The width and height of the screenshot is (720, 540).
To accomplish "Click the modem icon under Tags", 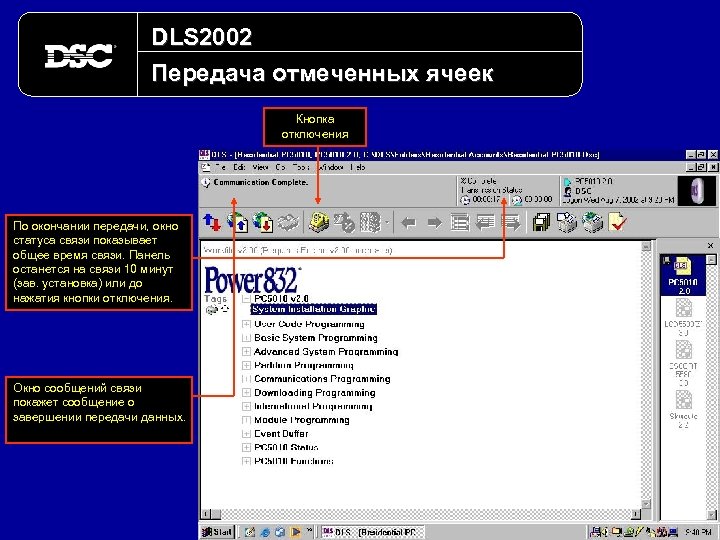I will 211,310.
